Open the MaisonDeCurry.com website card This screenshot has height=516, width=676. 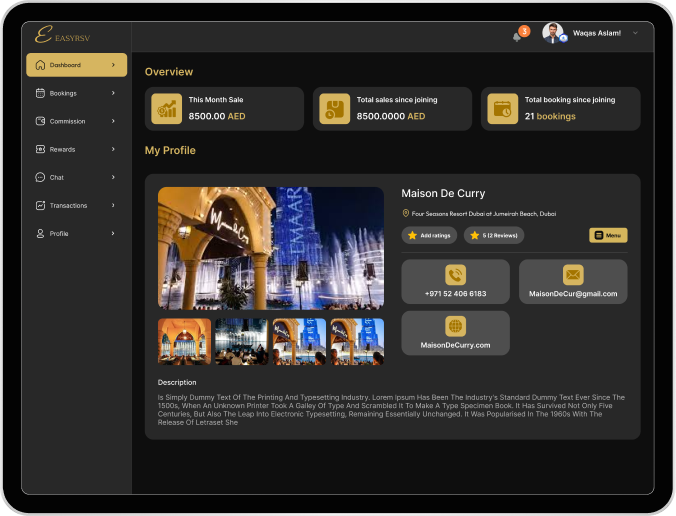456,333
